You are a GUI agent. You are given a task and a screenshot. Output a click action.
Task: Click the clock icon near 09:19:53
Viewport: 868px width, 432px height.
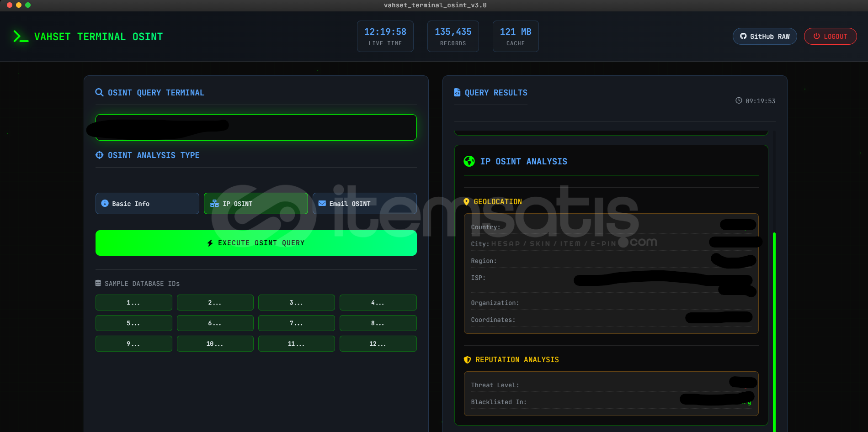(x=739, y=100)
